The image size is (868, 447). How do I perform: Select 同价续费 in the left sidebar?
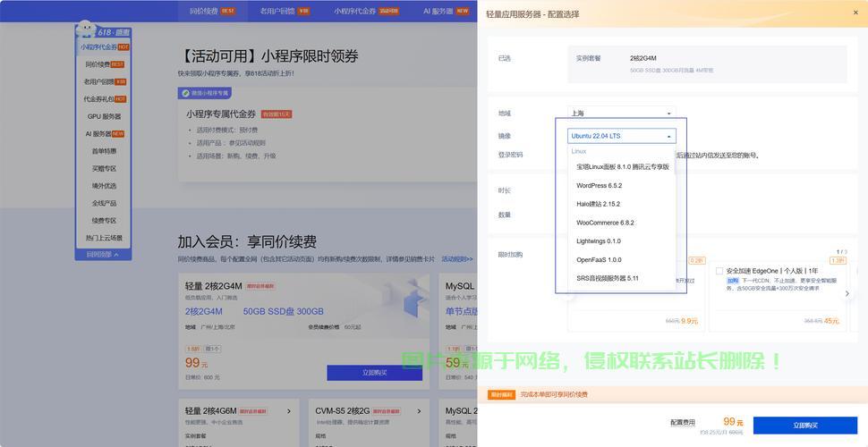click(104, 64)
